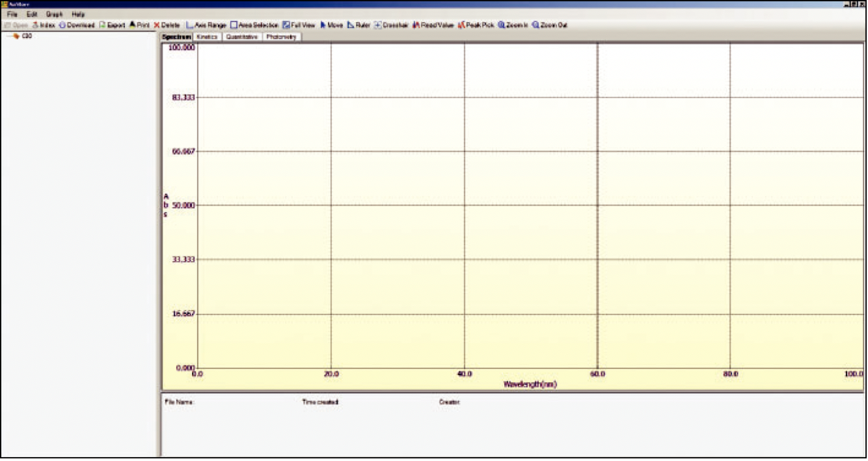The width and height of the screenshot is (868, 461).
Task: Switch to the Spectrum tab
Action: point(176,37)
